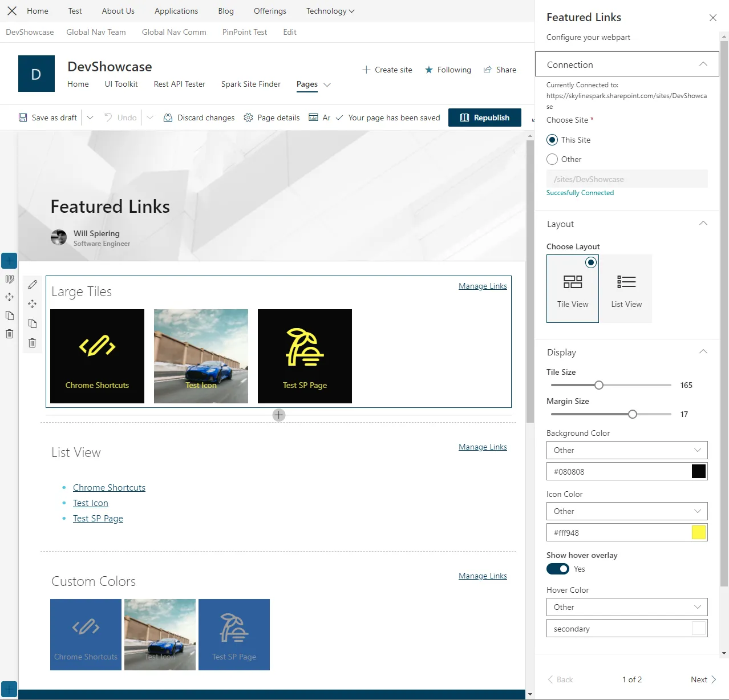This screenshot has height=700, width=729.
Task: Open the Hover Color dropdown
Action: pyautogui.click(x=627, y=607)
